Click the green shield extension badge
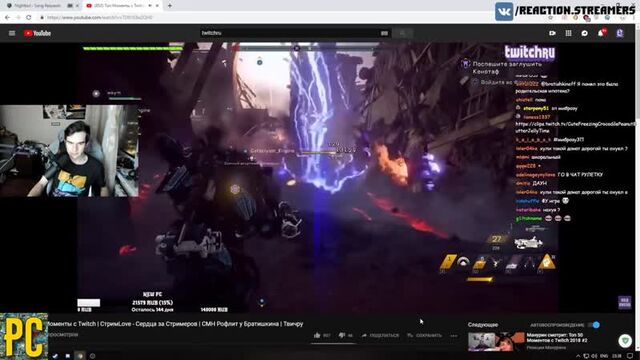 (625, 341)
